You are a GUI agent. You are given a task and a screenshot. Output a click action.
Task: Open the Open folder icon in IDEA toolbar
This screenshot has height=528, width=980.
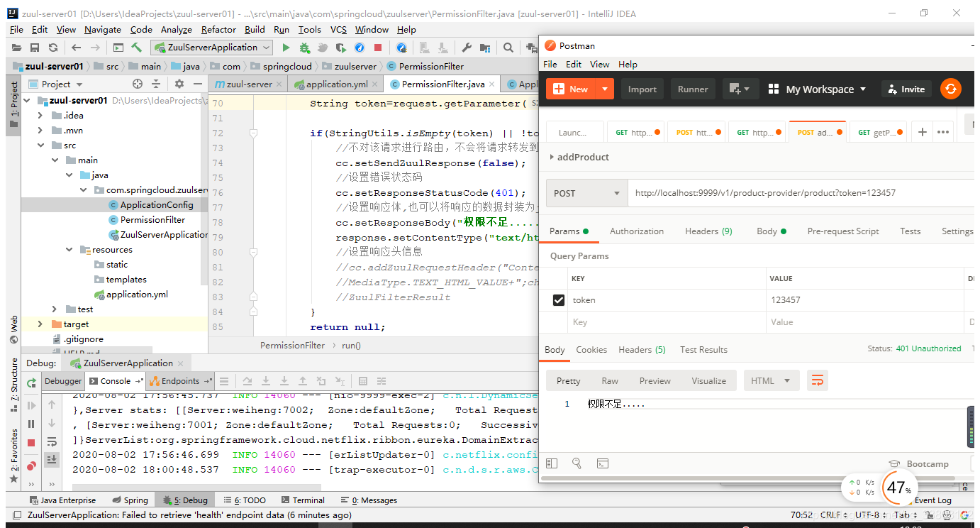16,48
